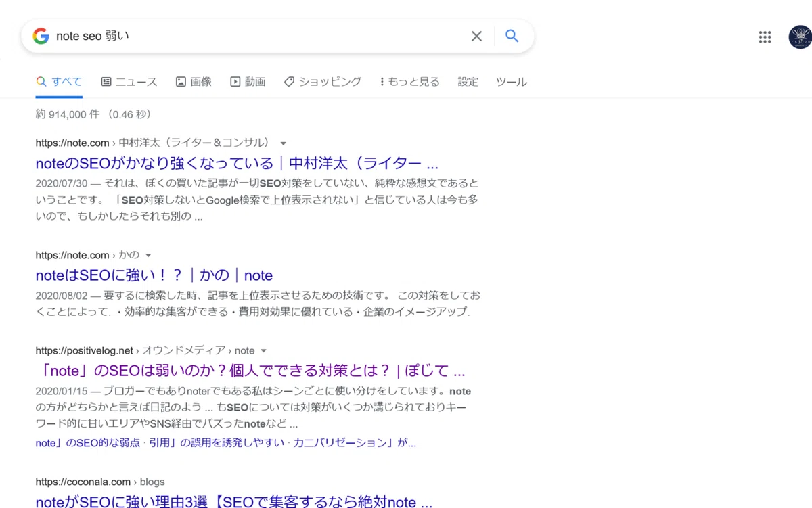812x508 pixels.
Task: Click the date '2020/01/15' in third snippet
Action: (60, 391)
